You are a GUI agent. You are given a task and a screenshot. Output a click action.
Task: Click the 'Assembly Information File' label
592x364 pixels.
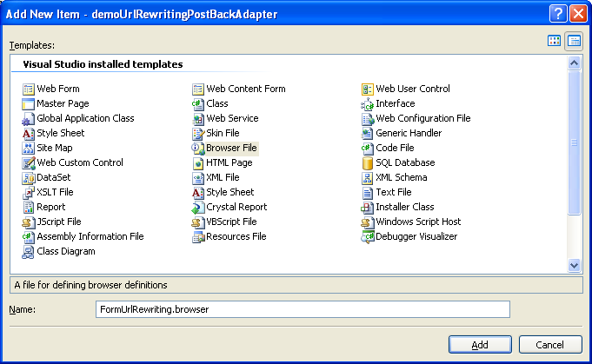[90, 236]
